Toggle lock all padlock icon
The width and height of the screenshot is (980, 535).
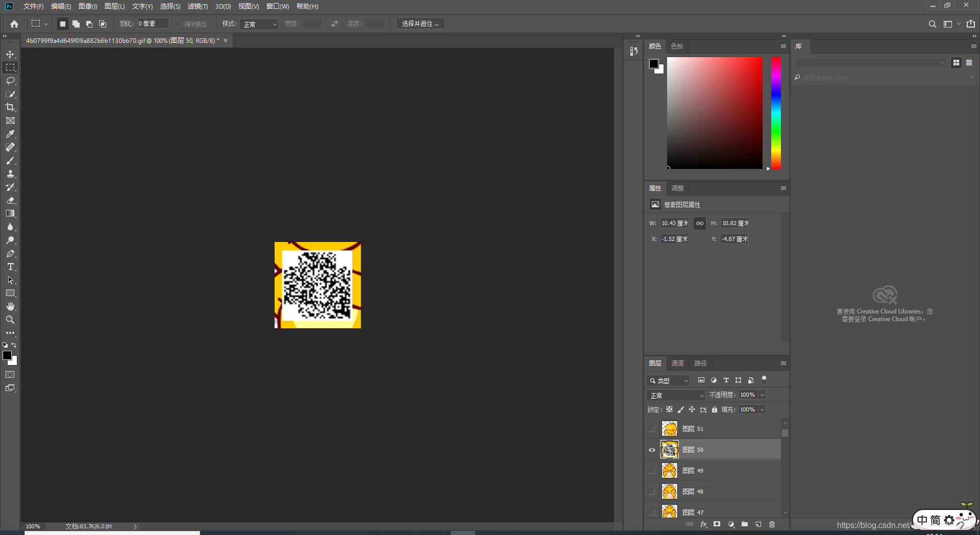(x=715, y=409)
